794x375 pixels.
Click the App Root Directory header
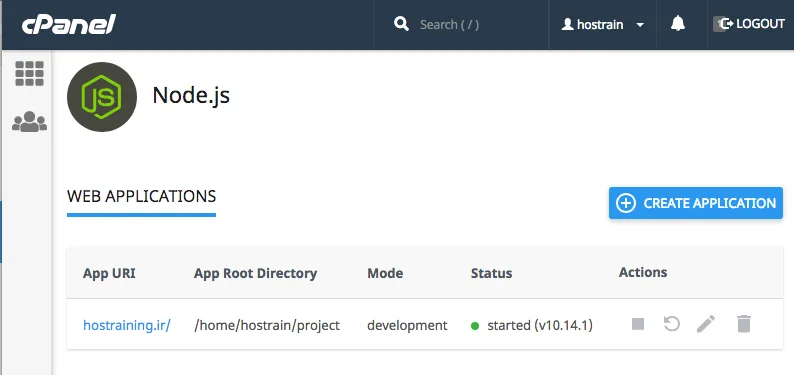255,273
